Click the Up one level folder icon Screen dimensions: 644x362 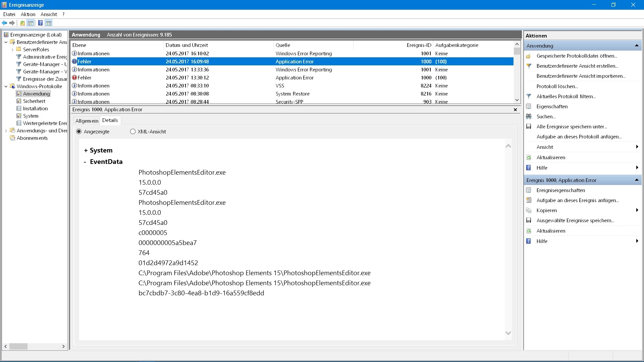22,23
